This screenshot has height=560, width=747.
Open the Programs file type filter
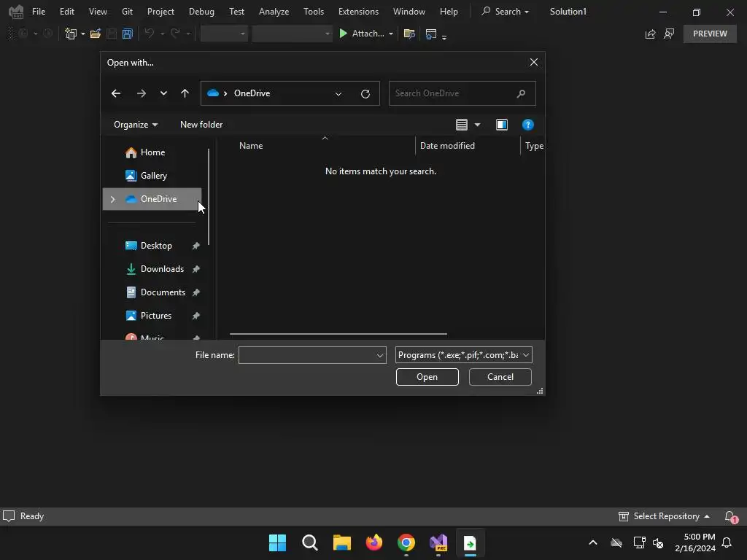click(463, 355)
